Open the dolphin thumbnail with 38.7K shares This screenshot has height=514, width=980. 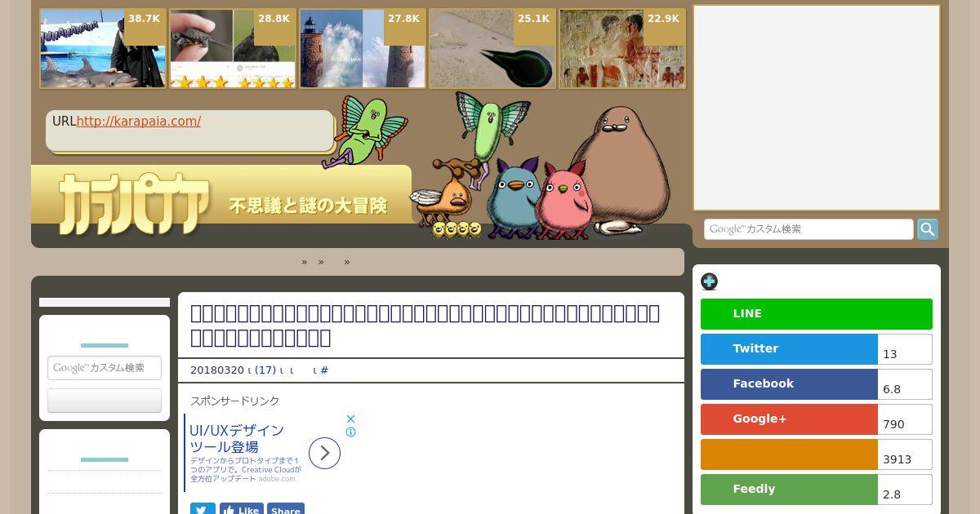click(103, 48)
